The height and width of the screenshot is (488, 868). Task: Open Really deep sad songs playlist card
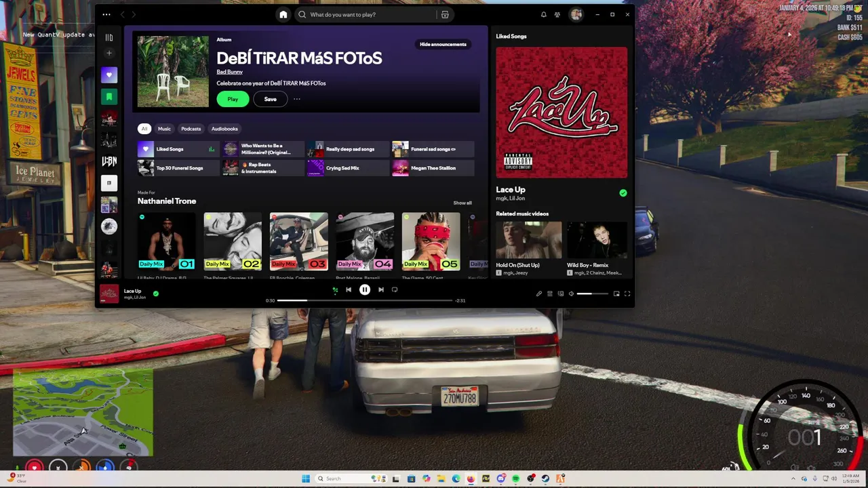point(349,149)
